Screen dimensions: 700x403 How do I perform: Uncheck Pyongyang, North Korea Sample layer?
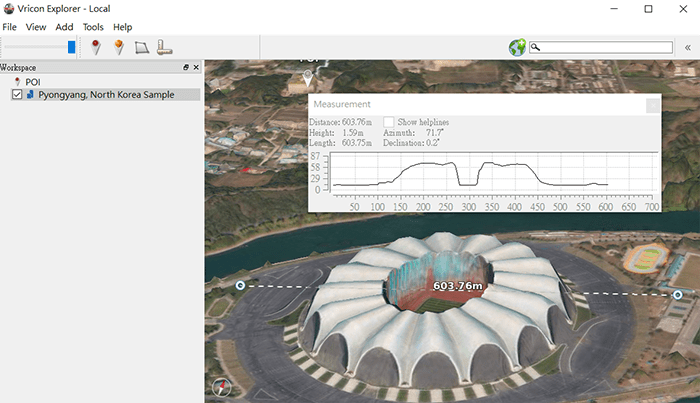(17, 95)
